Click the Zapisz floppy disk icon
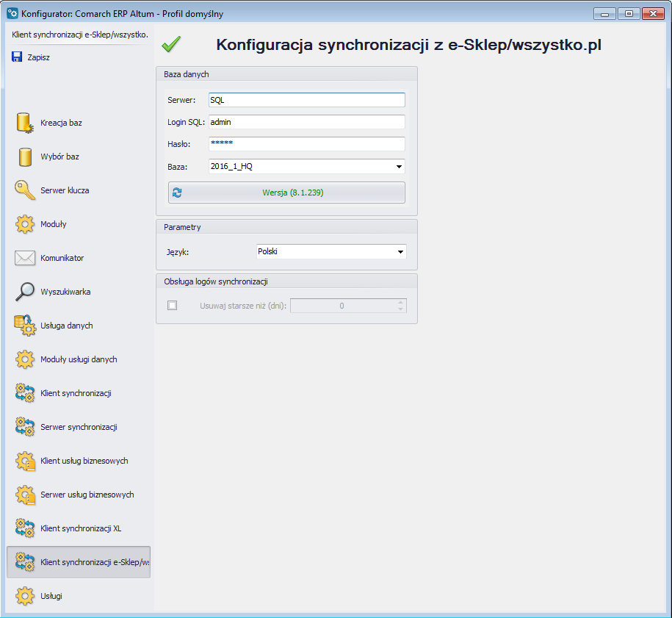The height and width of the screenshot is (618, 672). (17, 57)
